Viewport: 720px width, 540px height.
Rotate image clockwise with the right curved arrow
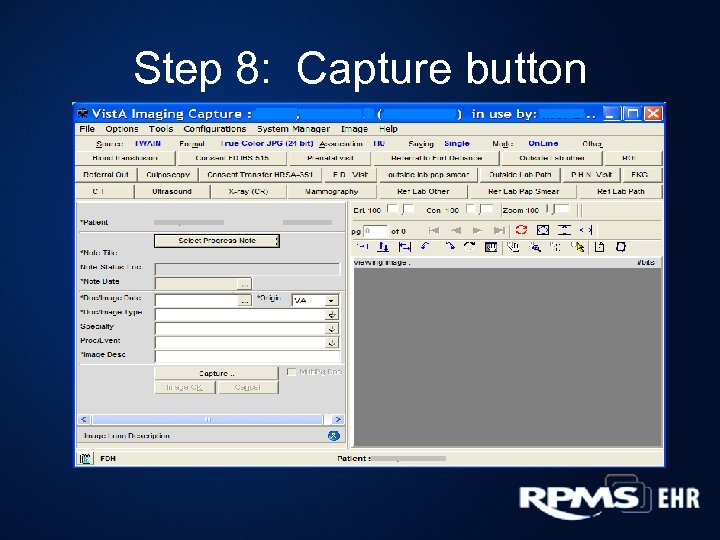[x=450, y=247]
